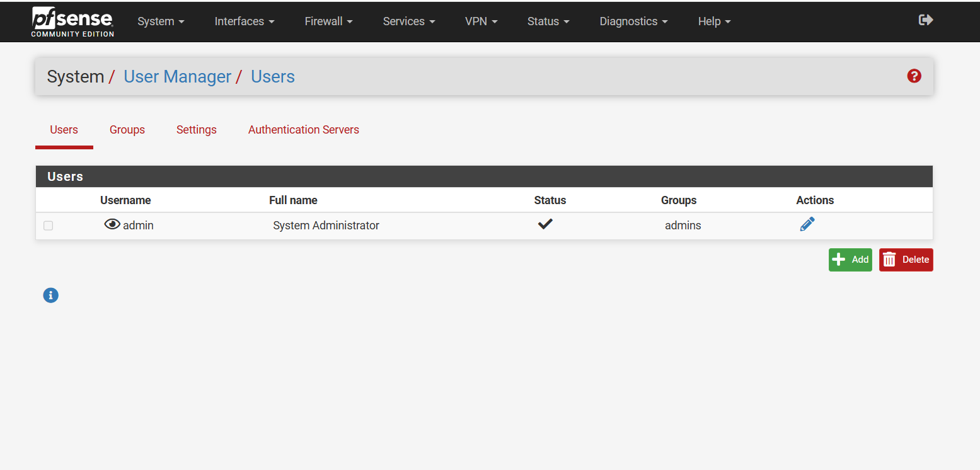Click the checkmark in the Status column

545,224
